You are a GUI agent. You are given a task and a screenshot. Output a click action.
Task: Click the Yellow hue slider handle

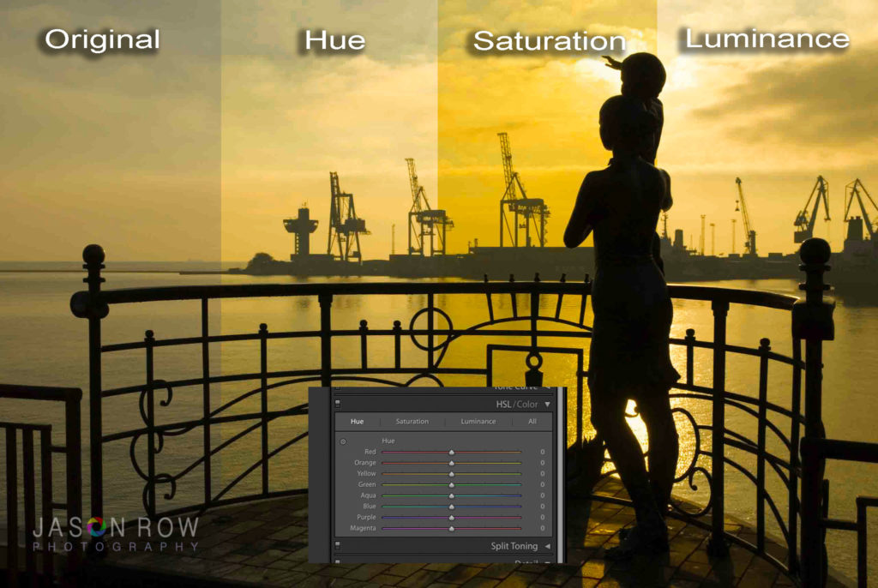pyautogui.click(x=451, y=474)
